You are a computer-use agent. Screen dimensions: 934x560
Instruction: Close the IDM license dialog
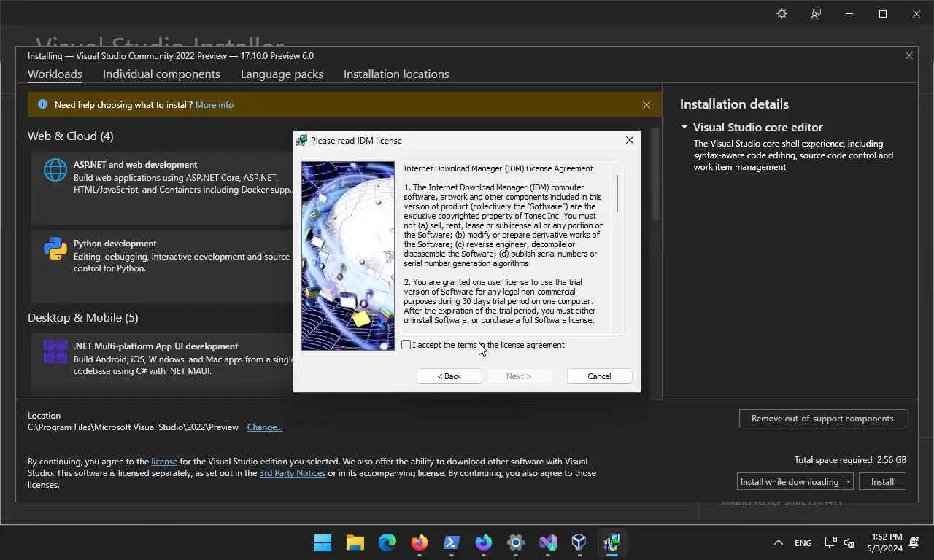pos(630,140)
